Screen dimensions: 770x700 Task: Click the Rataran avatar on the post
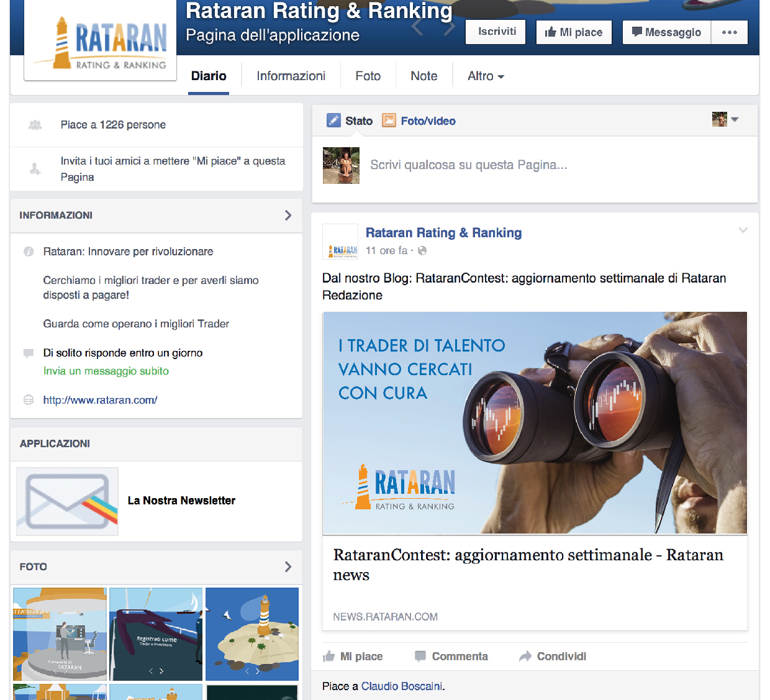[340, 242]
